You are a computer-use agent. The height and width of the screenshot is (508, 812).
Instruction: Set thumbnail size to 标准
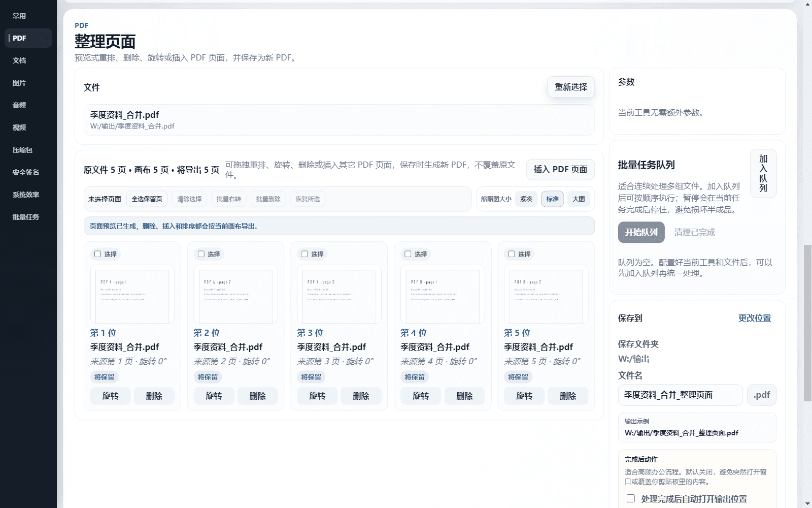[553, 199]
